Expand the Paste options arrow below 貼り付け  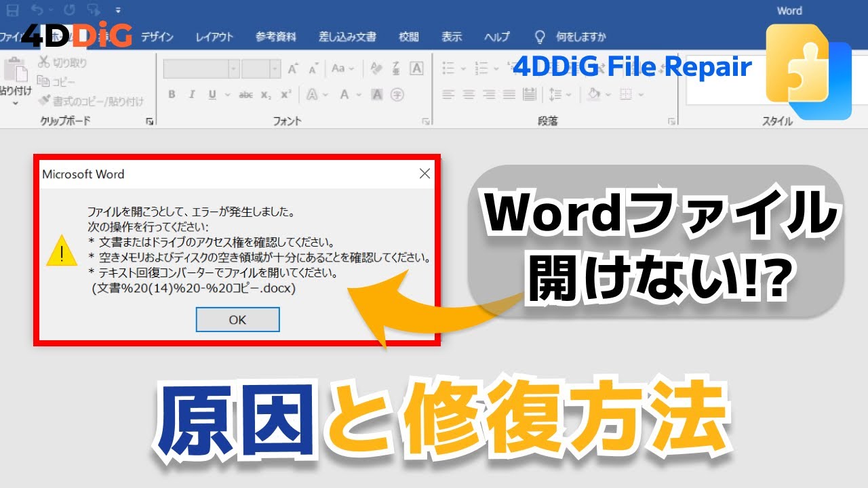tap(15, 103)
